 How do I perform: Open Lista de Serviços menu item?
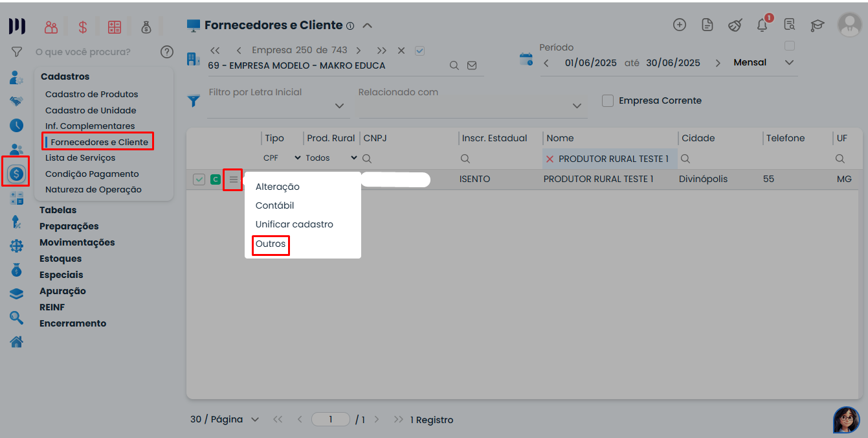(80, 157)
